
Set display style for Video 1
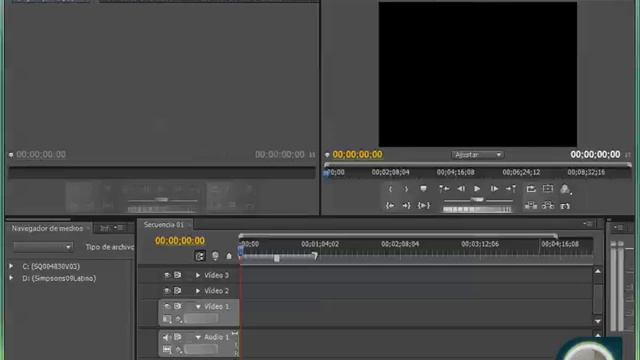click(x=167, y=319)
